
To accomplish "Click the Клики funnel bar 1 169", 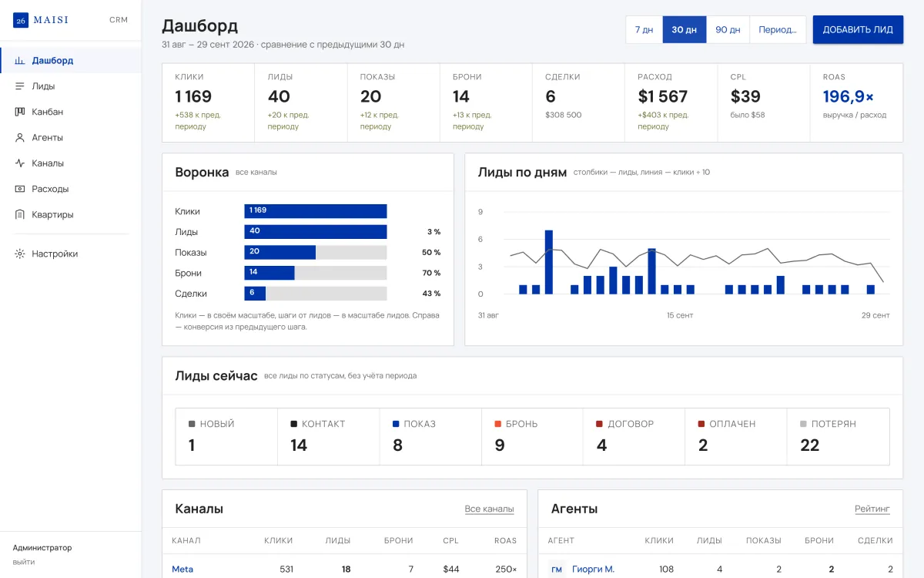I will [316, 211].
